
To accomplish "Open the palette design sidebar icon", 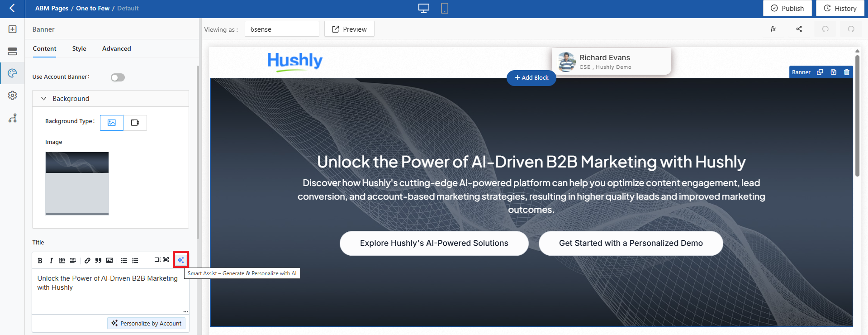I will pos(13,73).
